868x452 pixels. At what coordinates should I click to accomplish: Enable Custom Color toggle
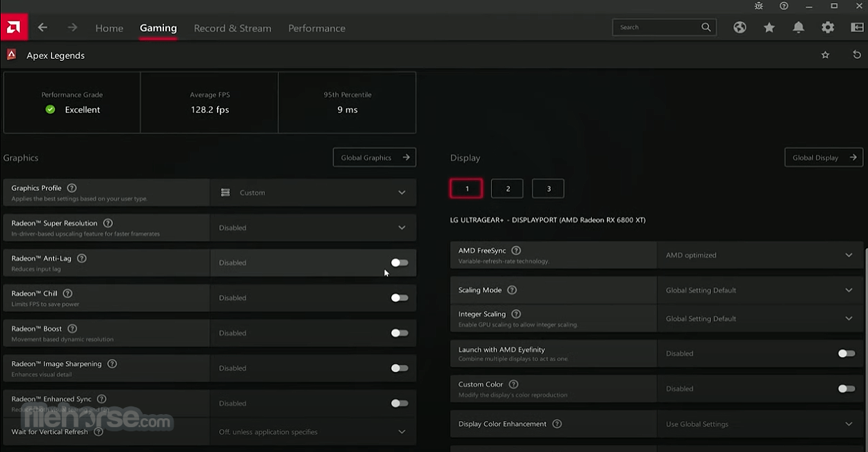pos(847,389)
